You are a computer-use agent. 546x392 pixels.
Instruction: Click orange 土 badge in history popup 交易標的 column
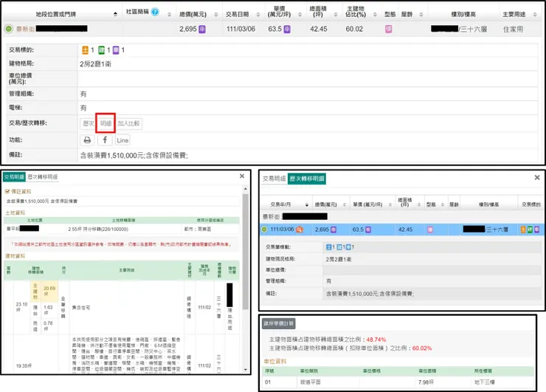523,230
